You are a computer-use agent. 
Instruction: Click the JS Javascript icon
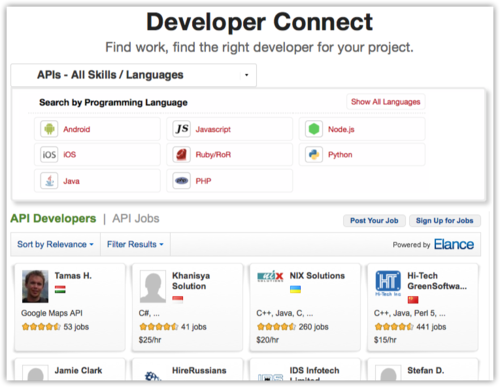182,129
